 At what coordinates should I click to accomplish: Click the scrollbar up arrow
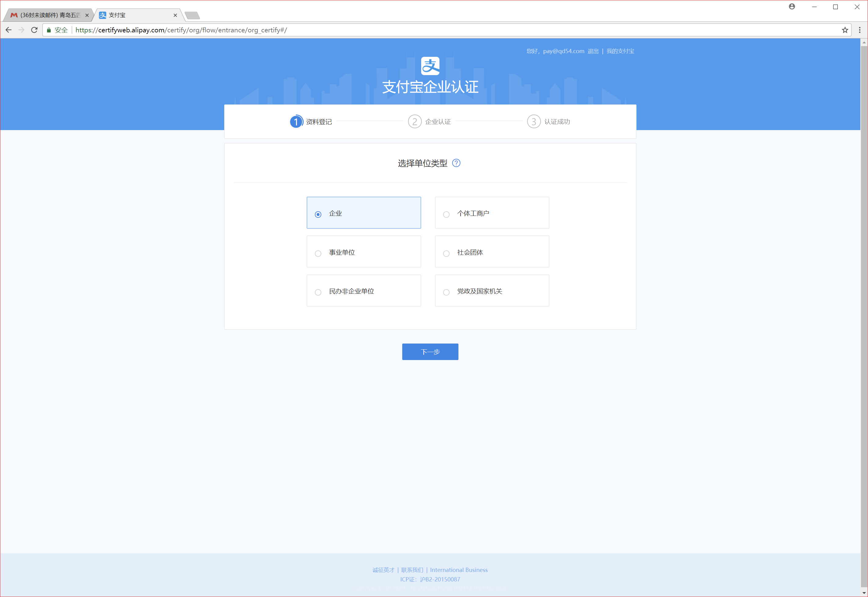(x=864, y=42)
